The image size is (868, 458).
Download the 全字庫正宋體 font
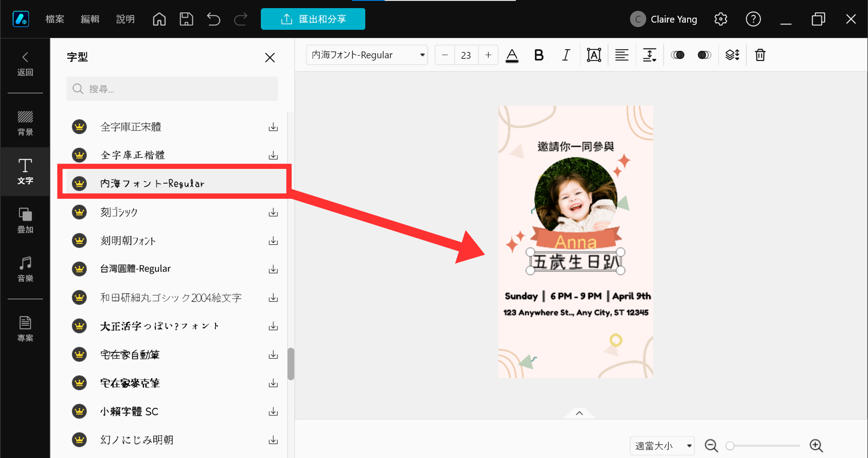point(273,127)
